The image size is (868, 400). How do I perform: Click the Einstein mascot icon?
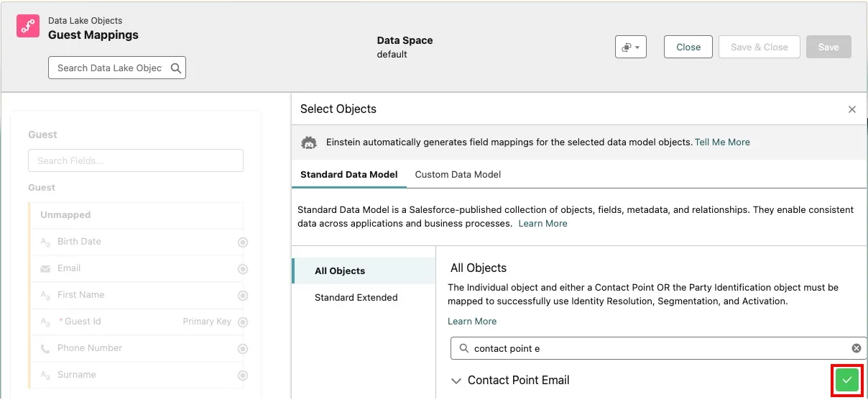309,142
